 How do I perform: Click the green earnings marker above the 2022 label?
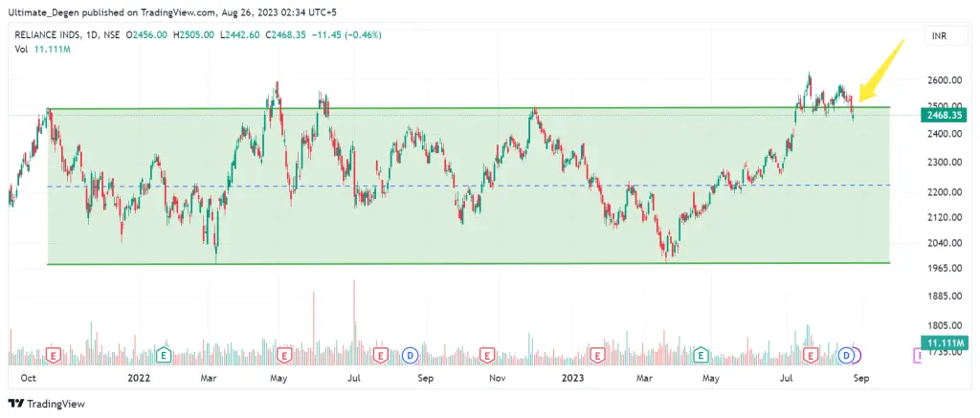(164, 356)
